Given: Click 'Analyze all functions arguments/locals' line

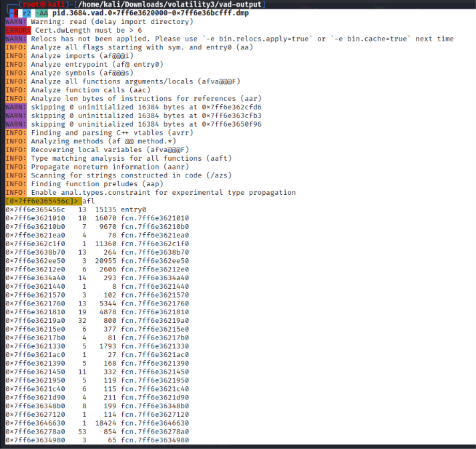Looking at the screenshot, I should click(136, 81).
